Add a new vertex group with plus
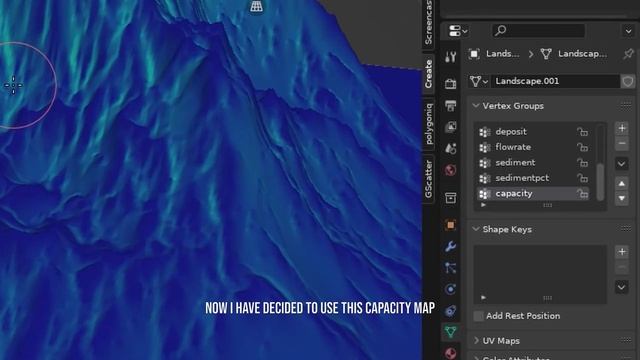Image resolution: width=640 pixels, height=360 pixels. tap(622, 128)
